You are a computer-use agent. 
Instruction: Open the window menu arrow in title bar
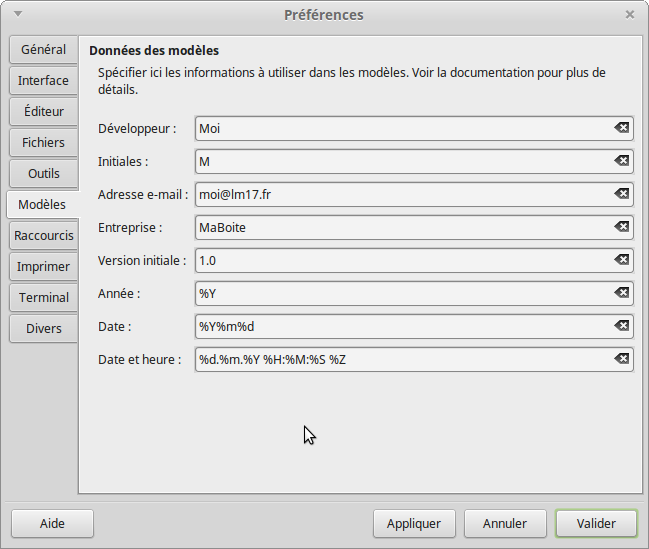tap(17, 14)
